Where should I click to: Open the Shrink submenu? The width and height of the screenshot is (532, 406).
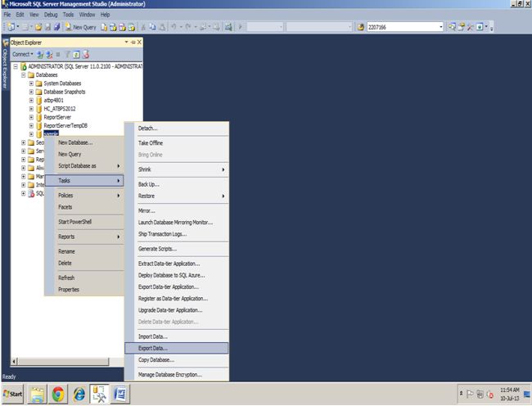(x=177, y=169)
